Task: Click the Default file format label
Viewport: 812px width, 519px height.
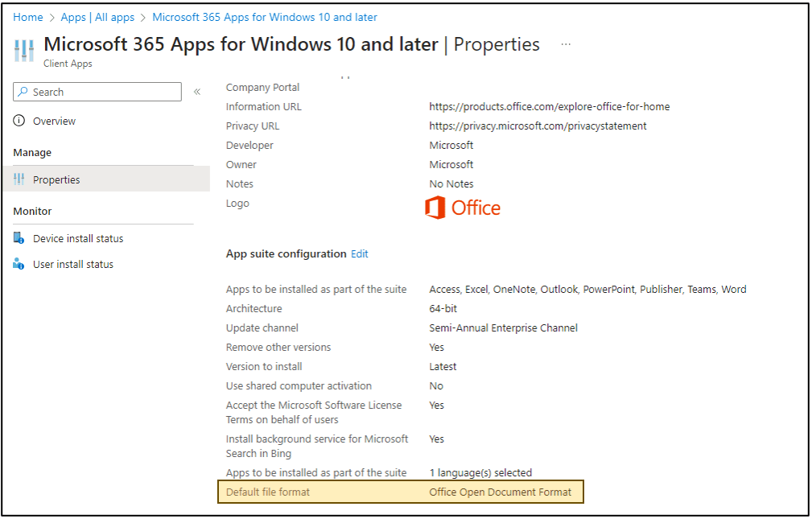Action: click(268, 492)
